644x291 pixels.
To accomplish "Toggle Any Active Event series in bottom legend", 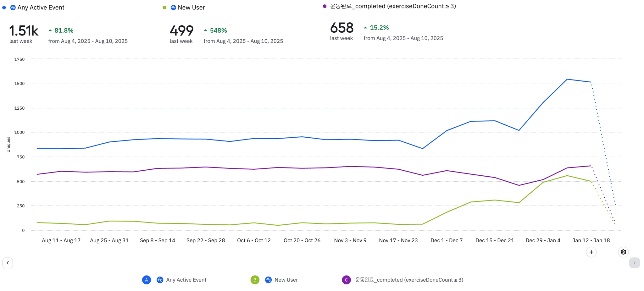I will click(x=186, y=280).
